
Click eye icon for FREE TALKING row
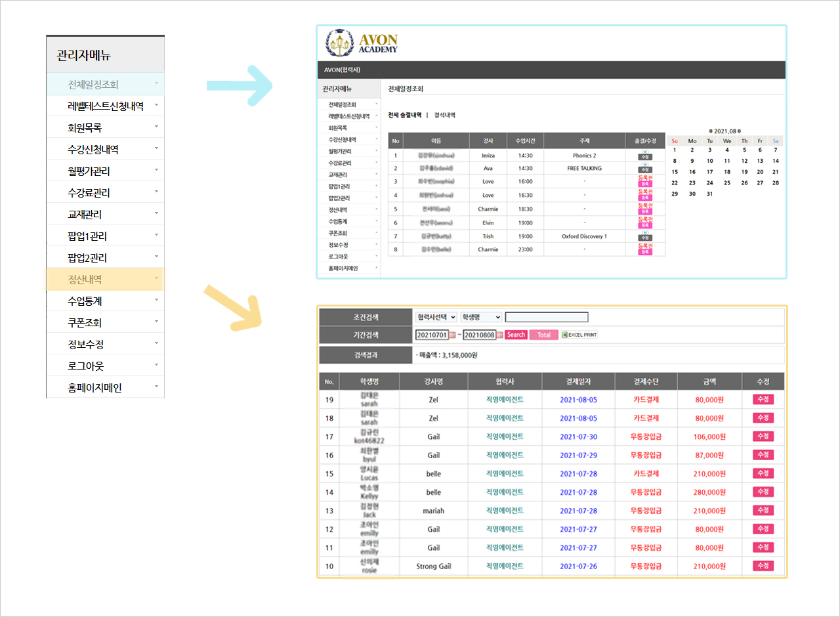point(645,165)
